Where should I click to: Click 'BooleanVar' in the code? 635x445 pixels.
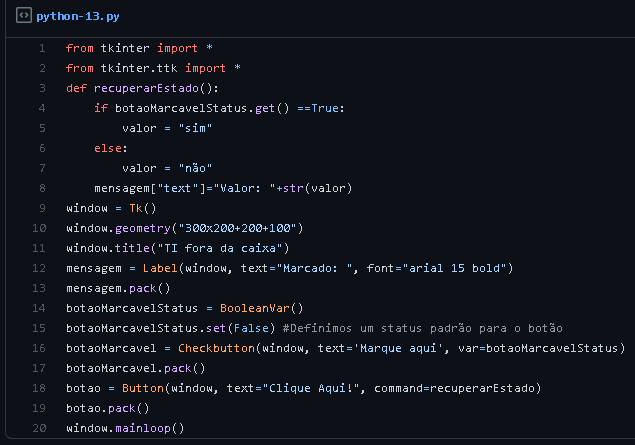(255, 308)
